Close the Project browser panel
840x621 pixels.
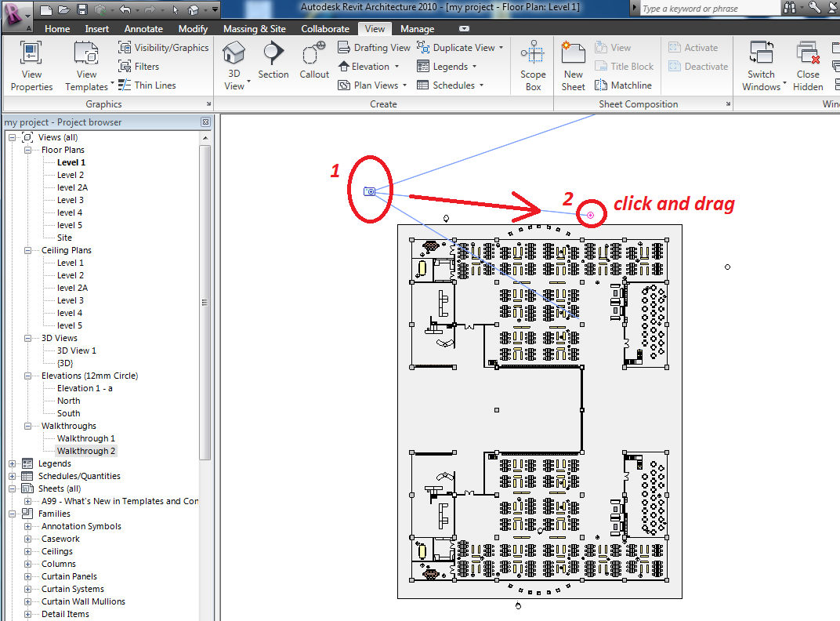[205, 122]
